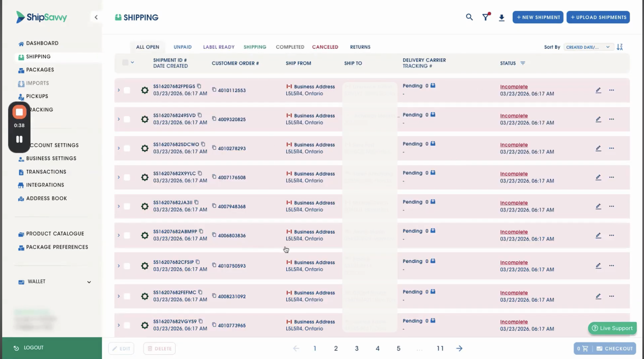
Task: Click the download shipments icon
Action: (501, 18)
